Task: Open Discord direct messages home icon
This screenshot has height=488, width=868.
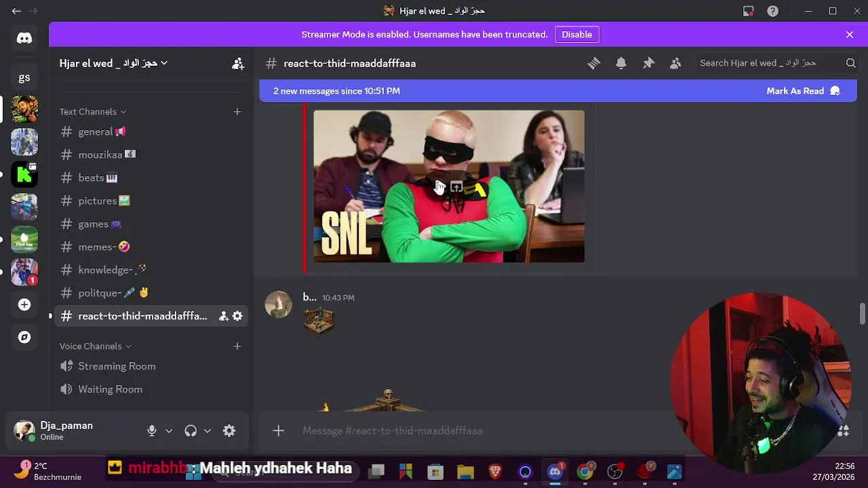Action: pyautogui.click(x=24, y=39)
